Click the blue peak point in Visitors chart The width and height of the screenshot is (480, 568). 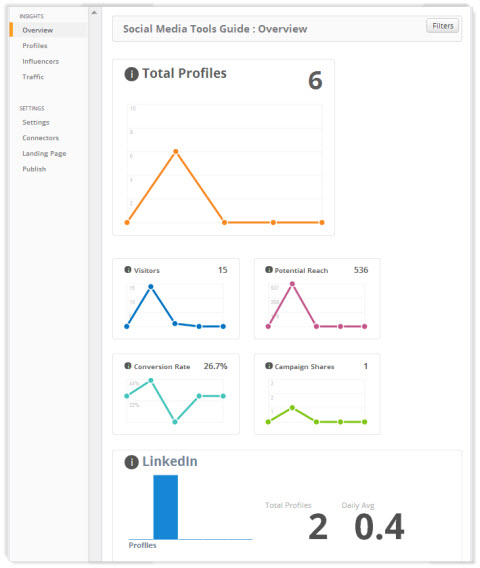tap(151, 287)
